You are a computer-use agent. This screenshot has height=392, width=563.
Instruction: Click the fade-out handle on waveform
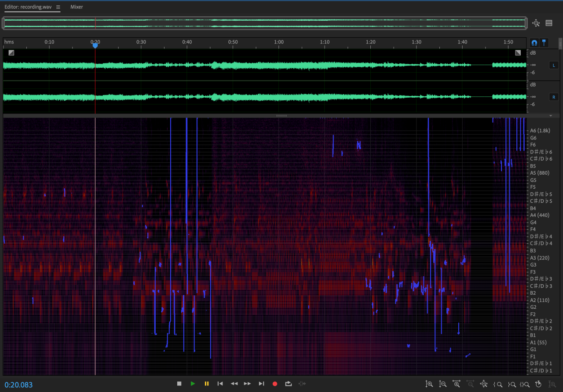518,53
